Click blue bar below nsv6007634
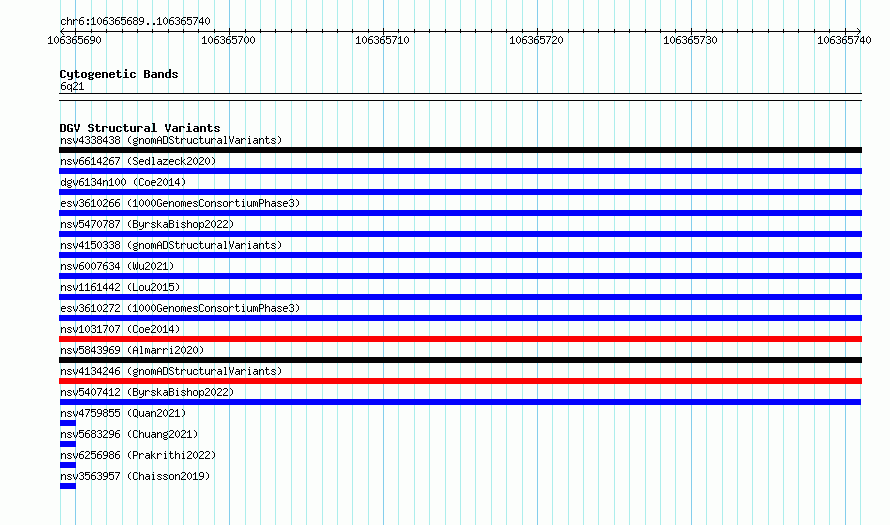 click(x=460, y=276)
